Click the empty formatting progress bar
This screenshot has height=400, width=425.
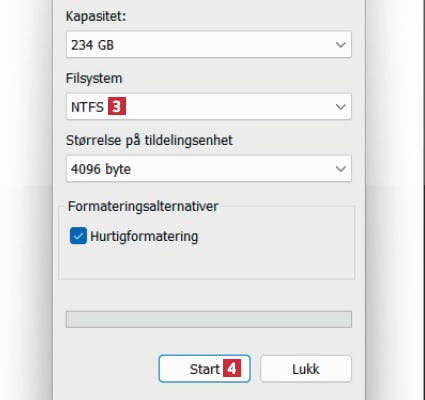point(209,319)
